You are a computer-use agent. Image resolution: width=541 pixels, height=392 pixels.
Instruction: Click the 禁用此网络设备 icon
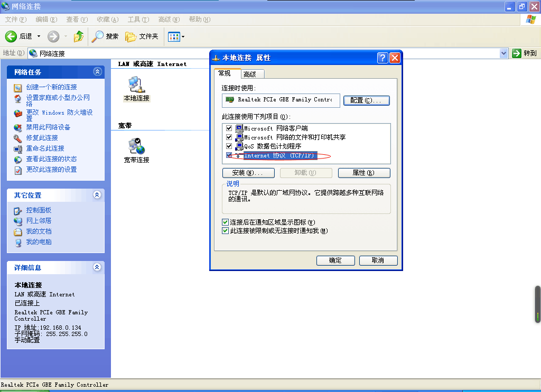[17, 128]
